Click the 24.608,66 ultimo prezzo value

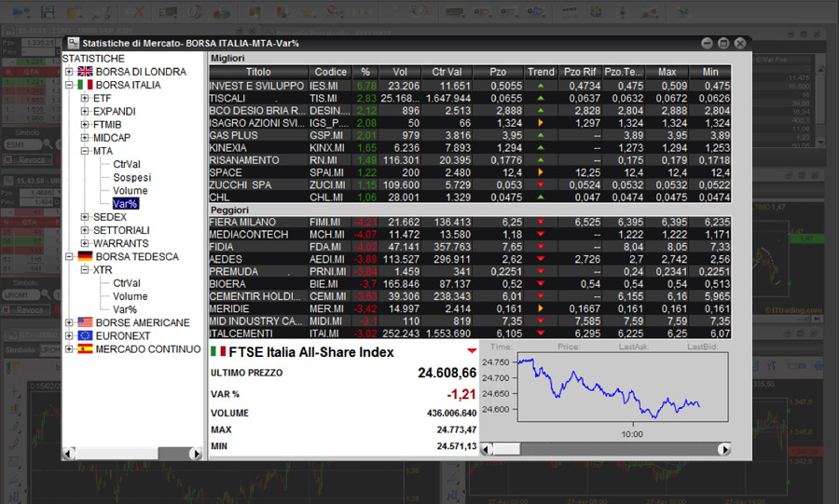447,373
